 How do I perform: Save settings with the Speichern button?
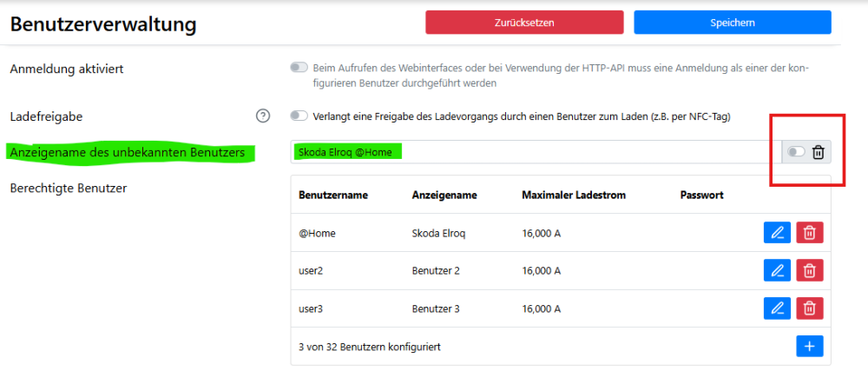732,23
